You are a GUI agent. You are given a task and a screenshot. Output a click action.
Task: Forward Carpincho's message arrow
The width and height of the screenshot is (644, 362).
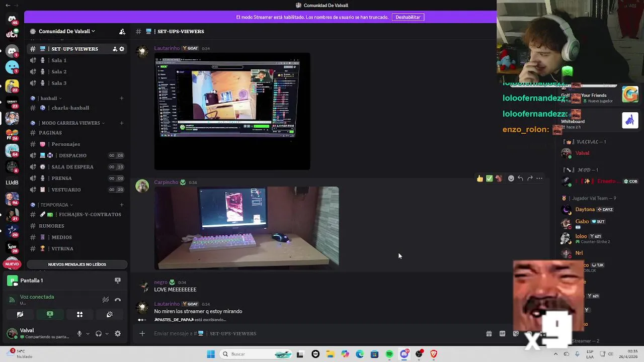coord(530,178)
